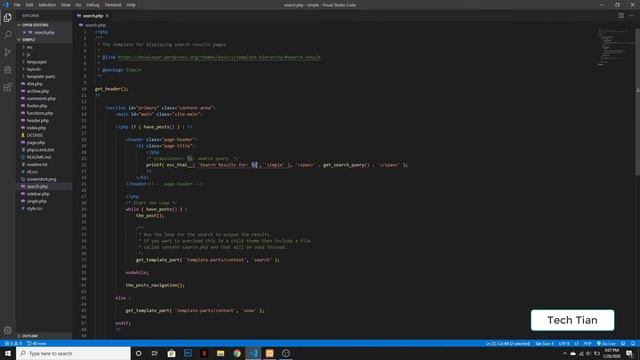Click the feedback smiley in status bar
This screenshot has width=640, height=360.
click(x=623, y=343)
